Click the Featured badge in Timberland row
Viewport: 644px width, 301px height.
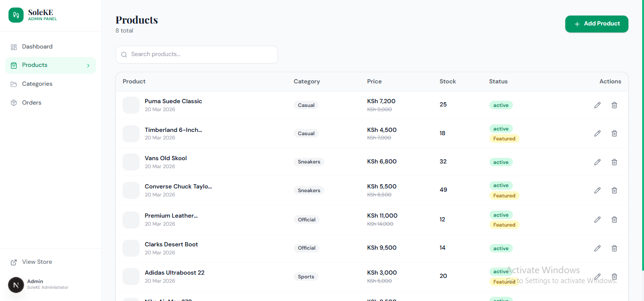504,139
